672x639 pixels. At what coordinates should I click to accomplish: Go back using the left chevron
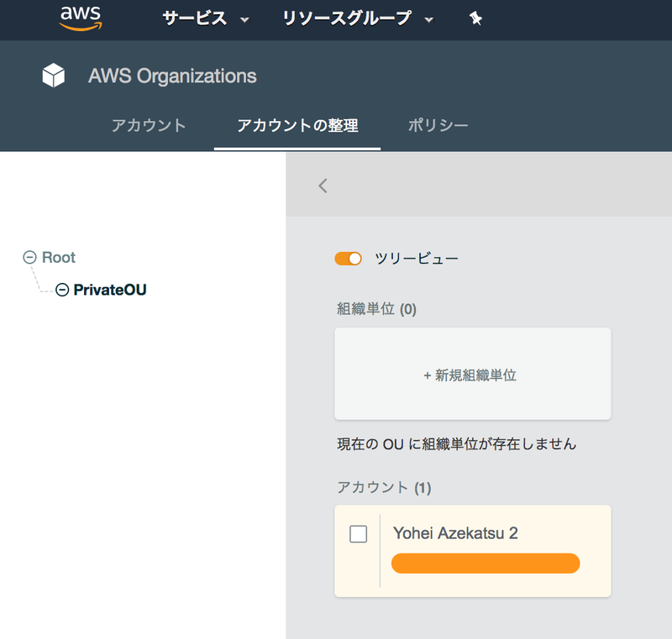[323, 186]
